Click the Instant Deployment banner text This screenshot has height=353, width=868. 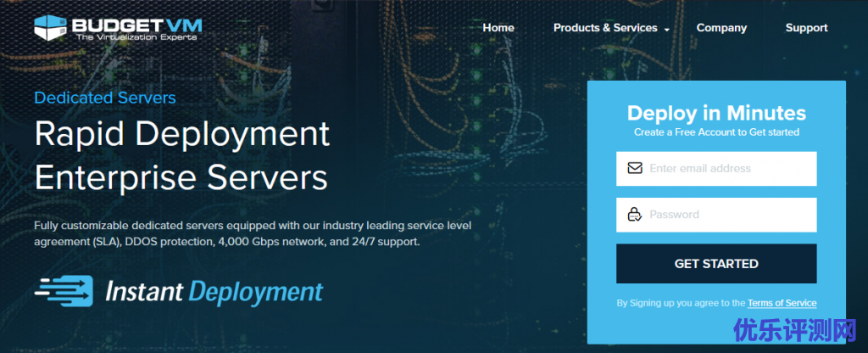click(x=214, y=292)
